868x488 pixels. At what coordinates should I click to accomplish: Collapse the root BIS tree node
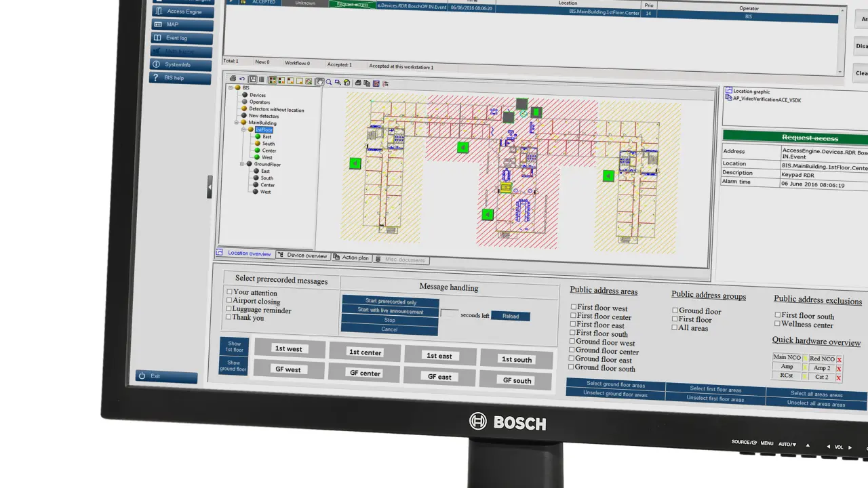231,87
